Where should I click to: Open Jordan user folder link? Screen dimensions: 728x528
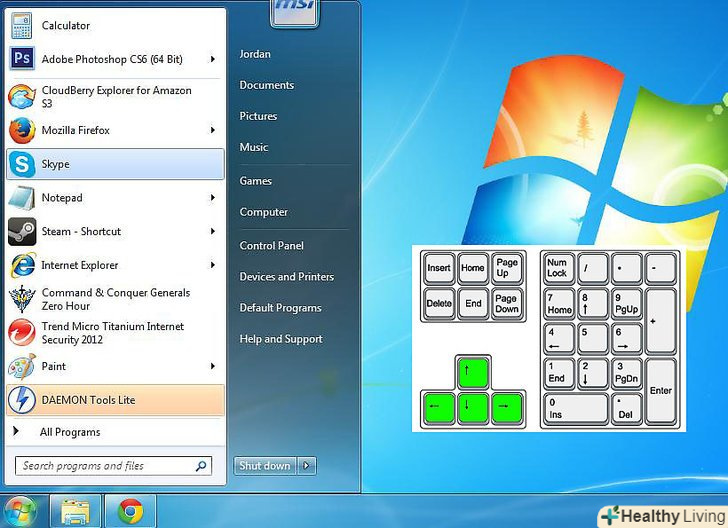point(255,54)
